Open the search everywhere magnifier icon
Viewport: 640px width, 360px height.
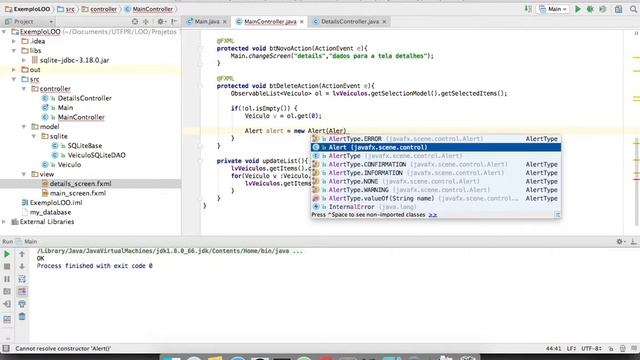tap(633, 9)
